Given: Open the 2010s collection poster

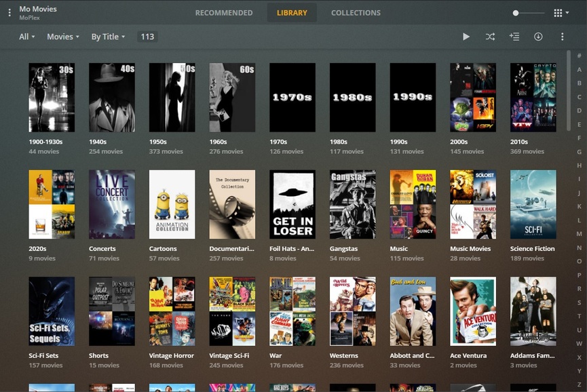Looking at the screenshot, I should pyautogui.click(x=533, y=97).
